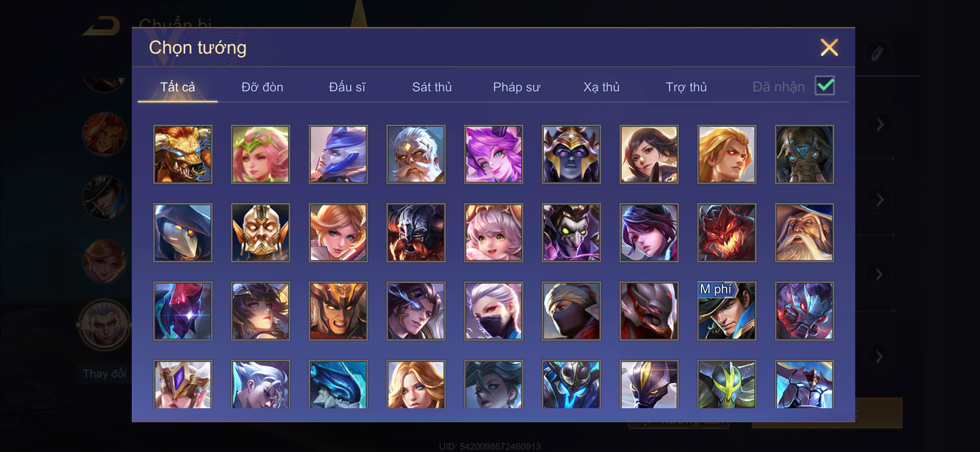
Task: Choose the golden masked helmet hero
Action: point(260,232)
